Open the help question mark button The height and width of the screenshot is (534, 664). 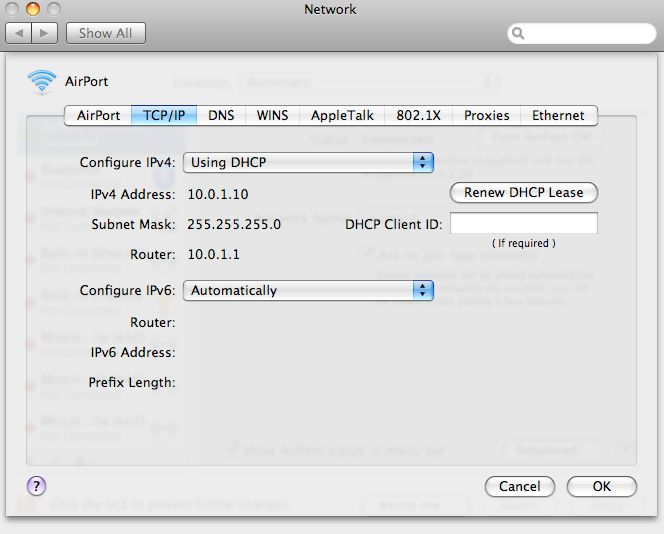pos(36,486)
